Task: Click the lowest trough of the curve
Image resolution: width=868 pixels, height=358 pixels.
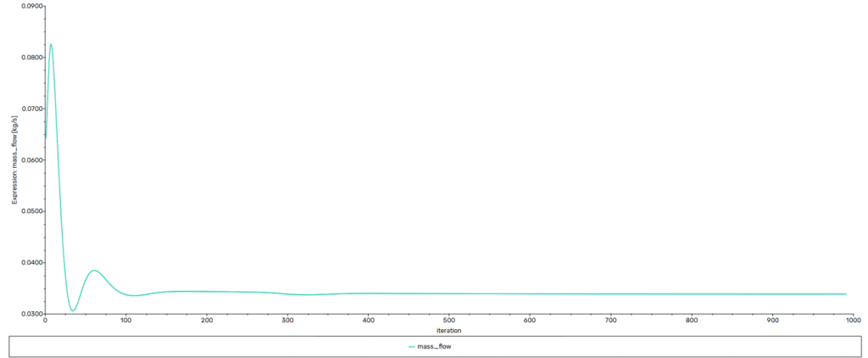Action: coord(73,310)
